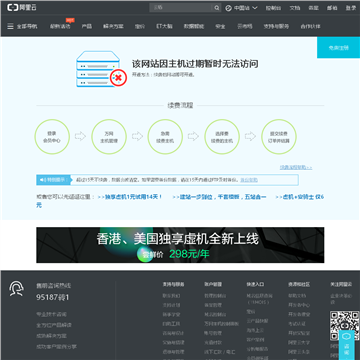Click the expired server illustration icon
Image resolution: width=360 pixels, height=360 pixels.
[101, 69]
